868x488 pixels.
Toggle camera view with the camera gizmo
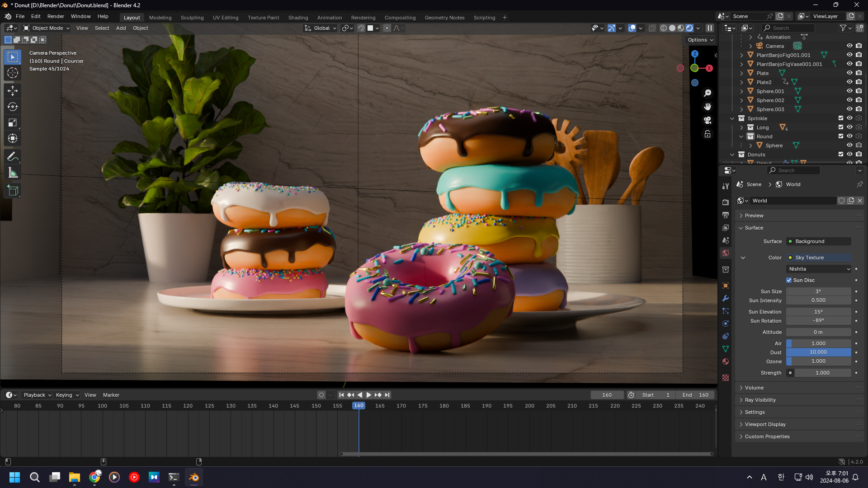pyautogui.click(x=708, y=120)
